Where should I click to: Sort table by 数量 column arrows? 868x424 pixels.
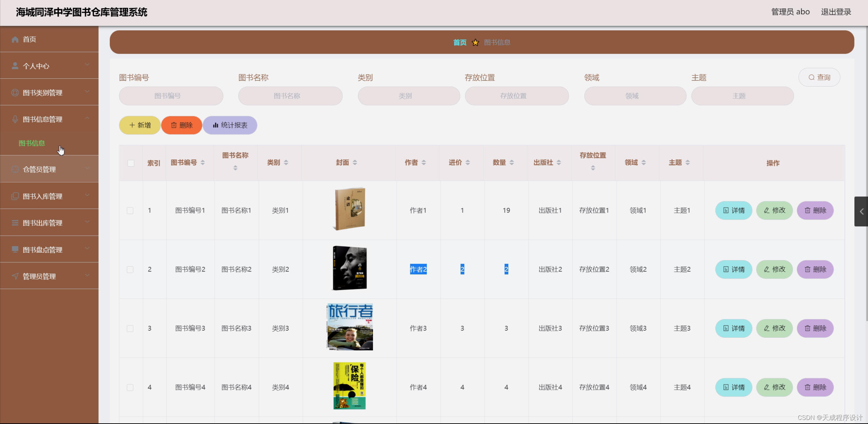[x=512, y=163]
